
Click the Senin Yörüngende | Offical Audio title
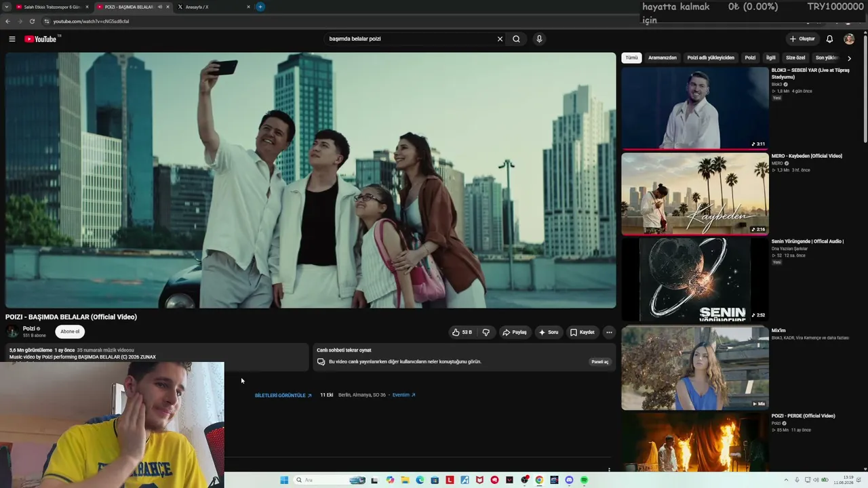pos(808,241)
